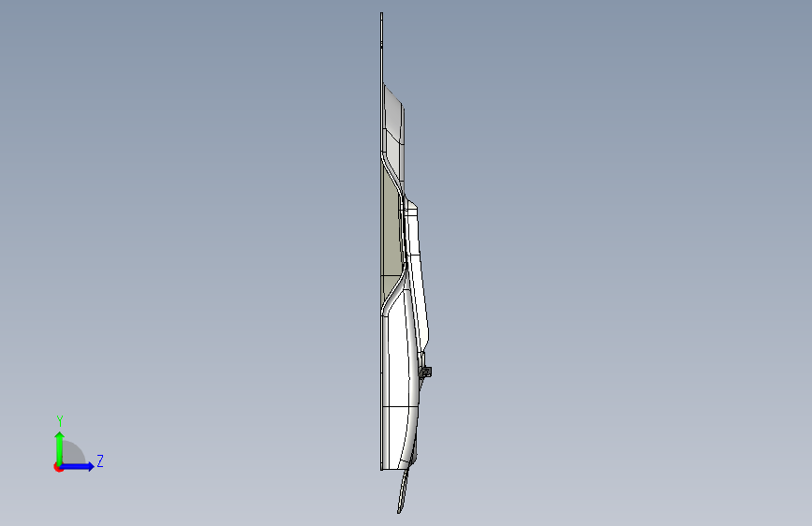Click the "Y" label on orientation triad
Image resolution: width=812 pixels, height=526 pixels.
pyautogui.click(x=60, y=421)
